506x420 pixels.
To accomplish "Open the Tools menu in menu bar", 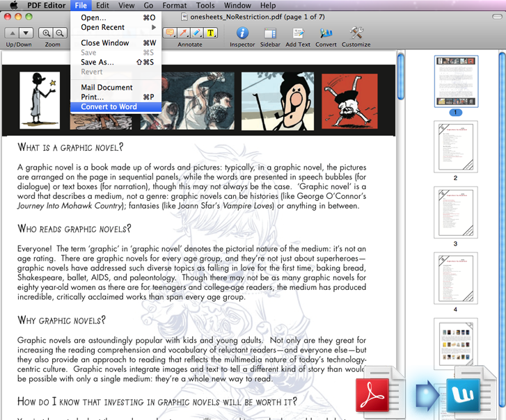I will click(205, 6).
